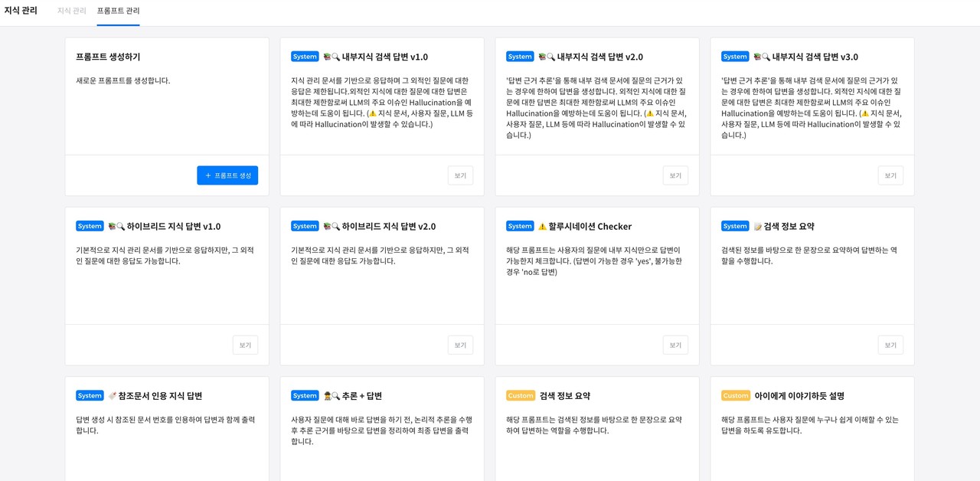Click the plus icon inside 프롬프트 생성 button
Viewport: 980px width, 481px height.
coord(207,175)
